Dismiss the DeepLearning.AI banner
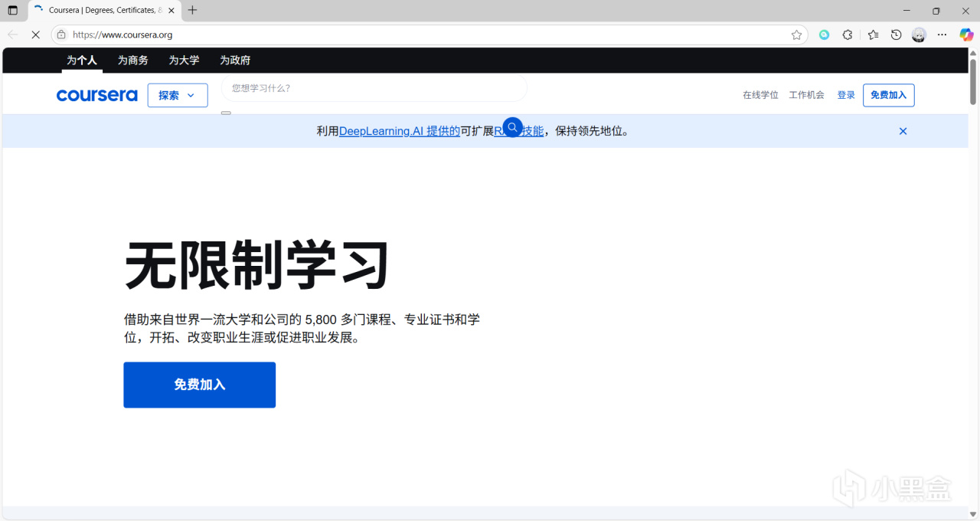The height and width of the screenshot is (521, 980). tap(903, 131)
